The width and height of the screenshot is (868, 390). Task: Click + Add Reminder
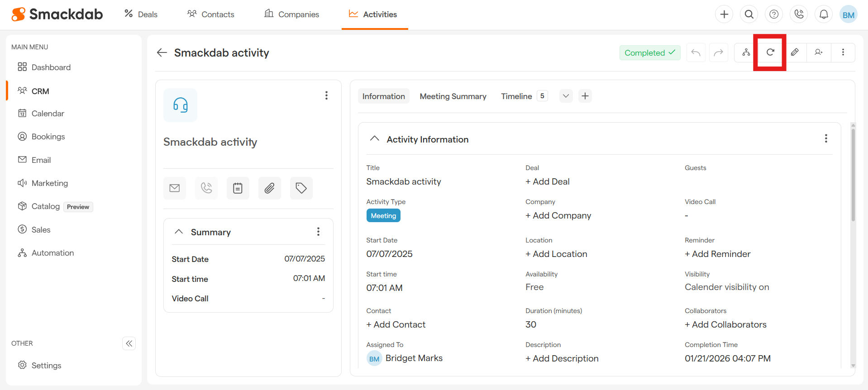click(x=717, y=254)
